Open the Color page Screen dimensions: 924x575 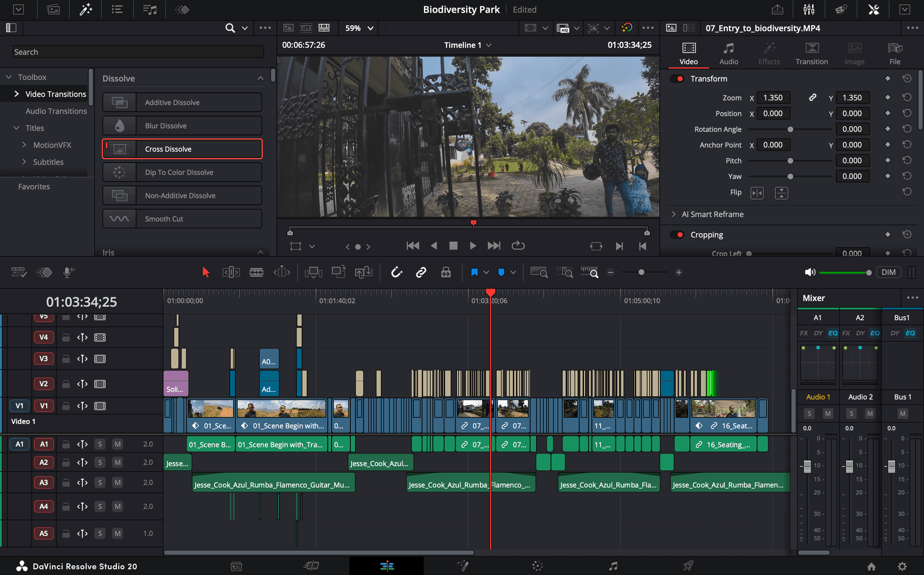(537, 566)
